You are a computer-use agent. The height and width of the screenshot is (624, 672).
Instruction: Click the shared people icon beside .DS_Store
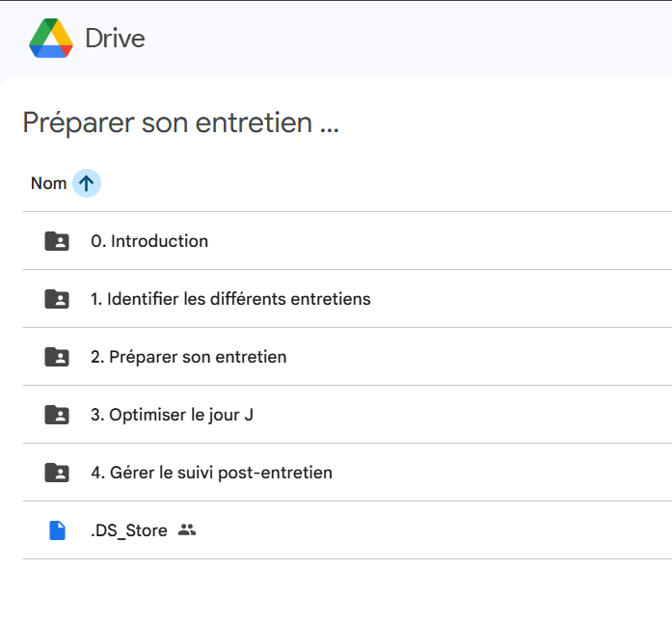click(x=187, y=530)
